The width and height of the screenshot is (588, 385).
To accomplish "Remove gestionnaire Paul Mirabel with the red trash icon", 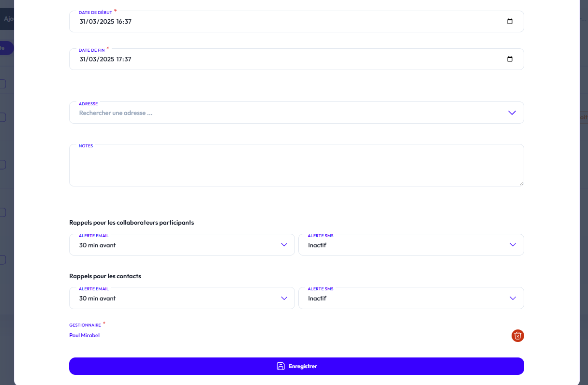I will point(517,336).
